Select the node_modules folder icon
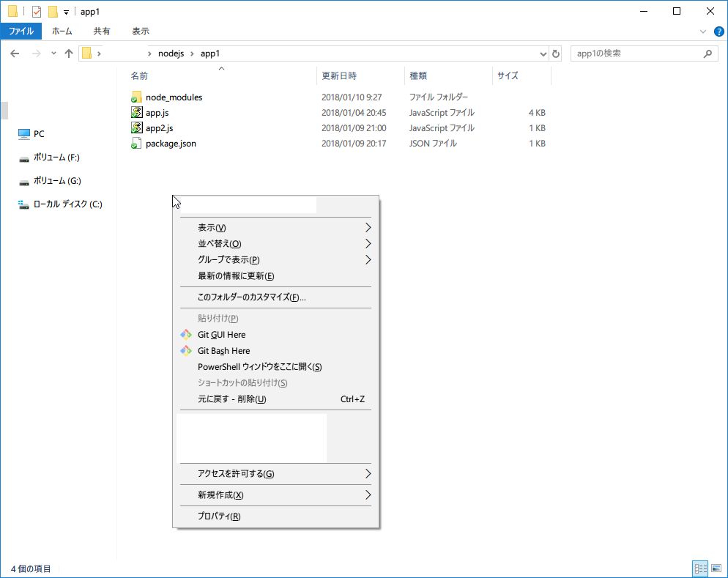The height and width of the screenshot is (578, 728). [x=136, y=97]
